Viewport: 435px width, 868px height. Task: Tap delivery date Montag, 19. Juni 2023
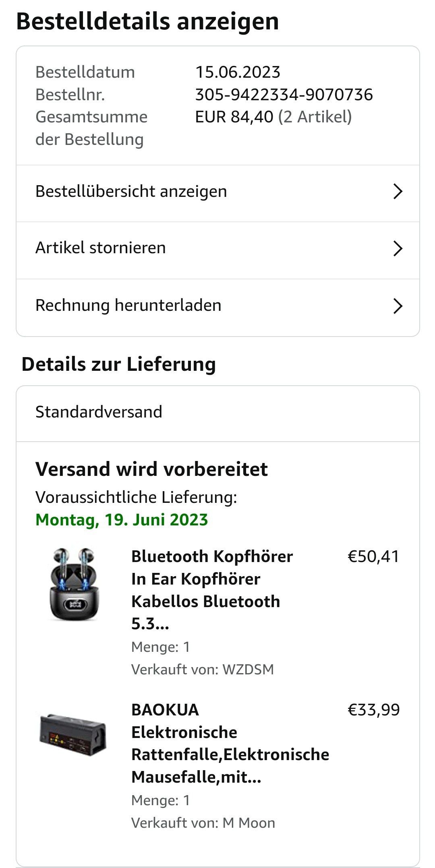(122, 520)
